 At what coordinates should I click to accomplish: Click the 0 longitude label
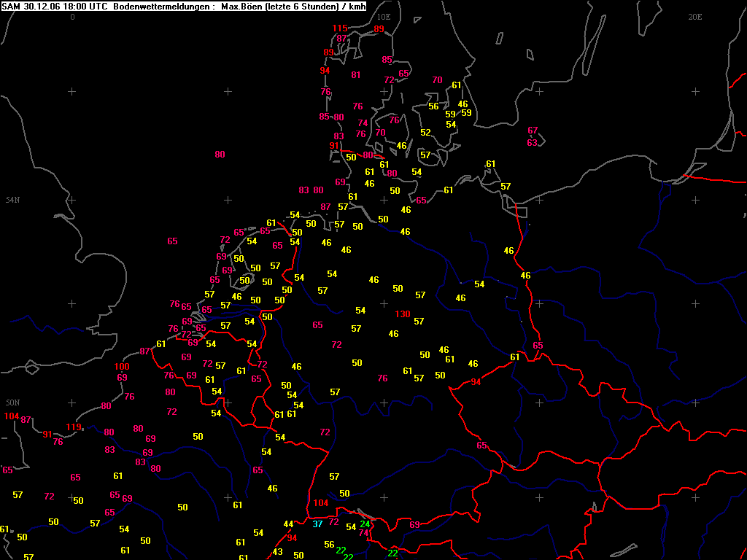tap(72, 17)
